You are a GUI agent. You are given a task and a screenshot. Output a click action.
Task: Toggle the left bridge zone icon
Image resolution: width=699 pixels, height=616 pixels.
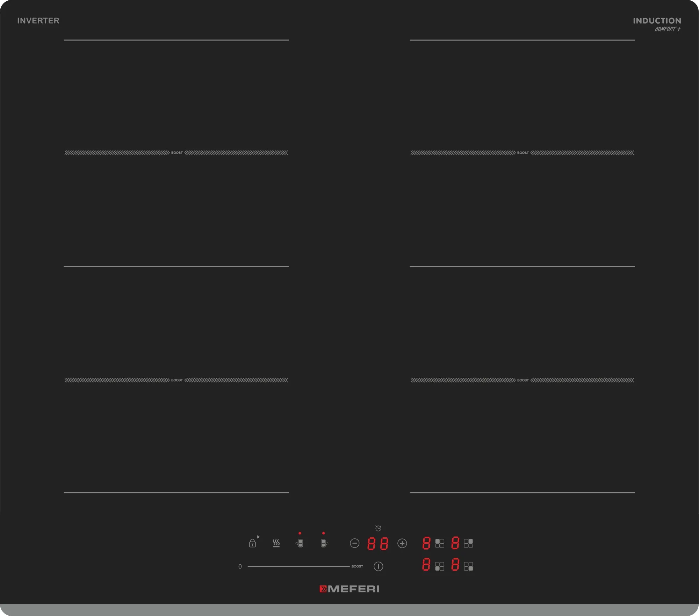point(300,543)
